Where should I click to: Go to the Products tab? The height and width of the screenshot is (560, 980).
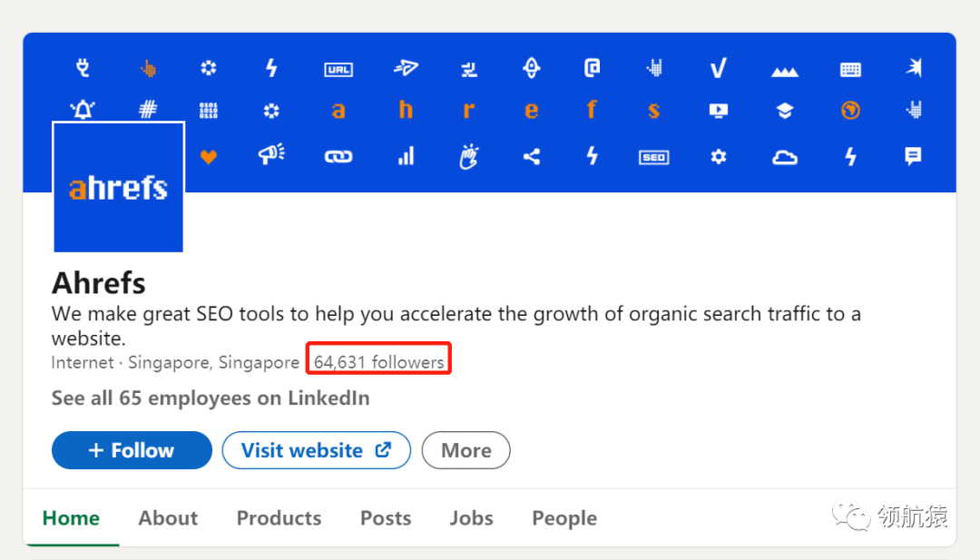coord(279,518)
